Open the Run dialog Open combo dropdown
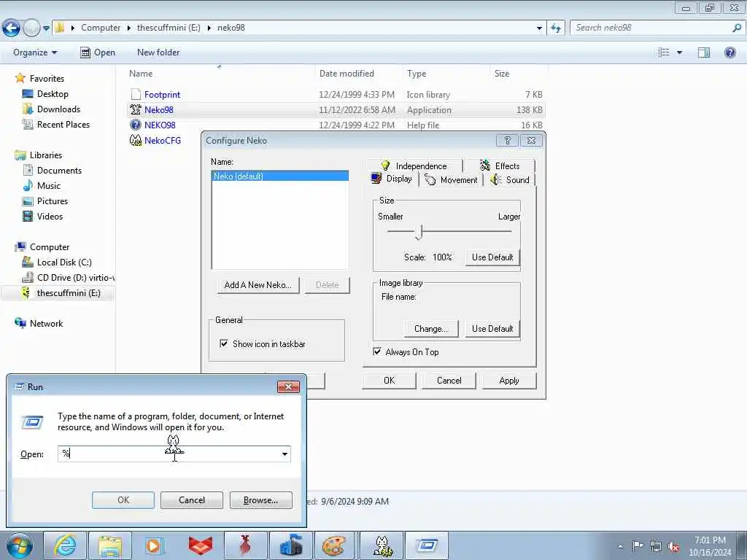Image resolution: width=747 pixels, height=560 pixels. [x=285, y=454]
